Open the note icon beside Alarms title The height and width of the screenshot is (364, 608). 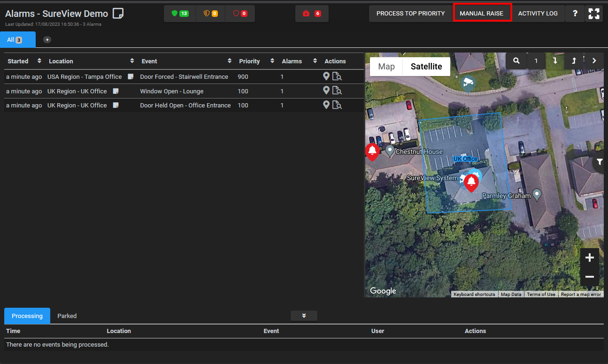click(118, 13)
